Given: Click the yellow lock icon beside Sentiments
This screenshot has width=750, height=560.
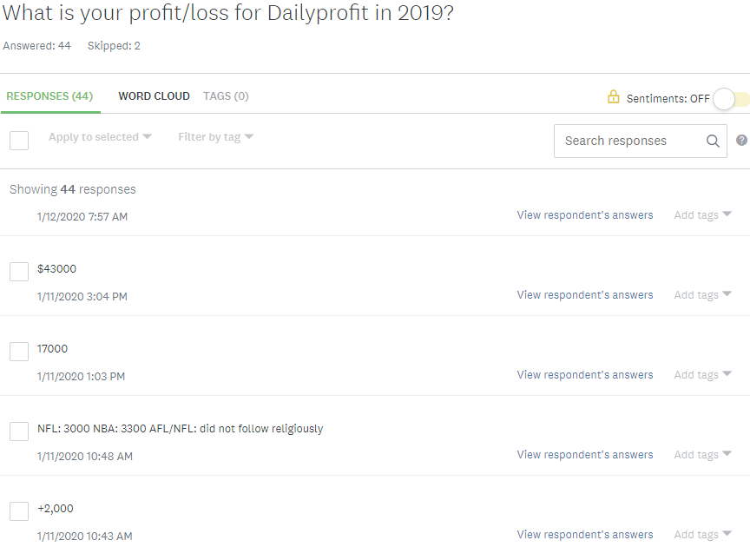Looking at the screenshot, I should pyautogui.click(x=613, y=96).
